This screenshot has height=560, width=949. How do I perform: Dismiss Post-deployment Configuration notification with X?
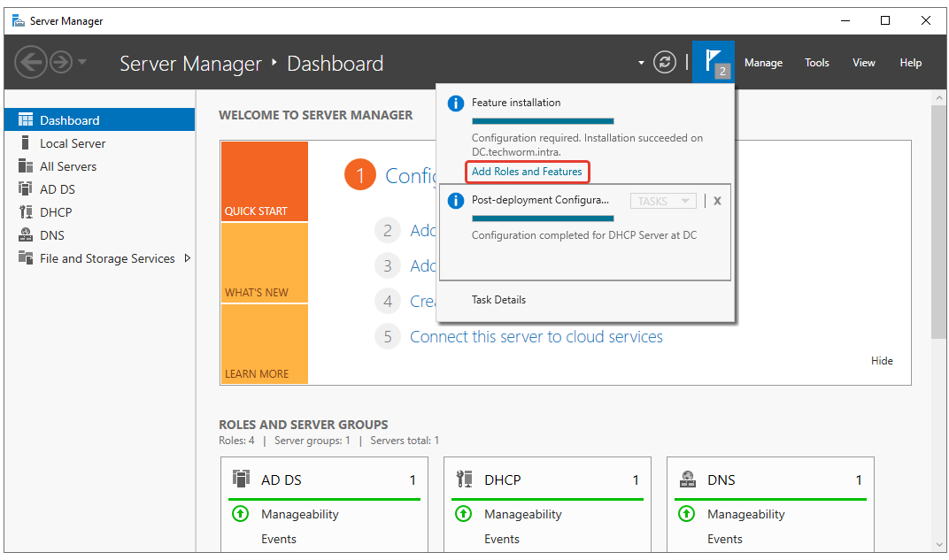717,201
